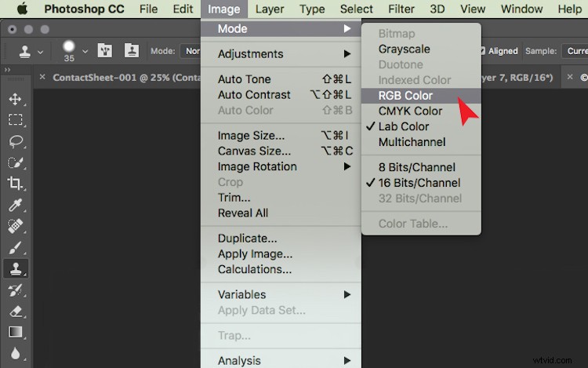Select the Eyedropper tool
The image size is (588, 368).
coord(15,205)
